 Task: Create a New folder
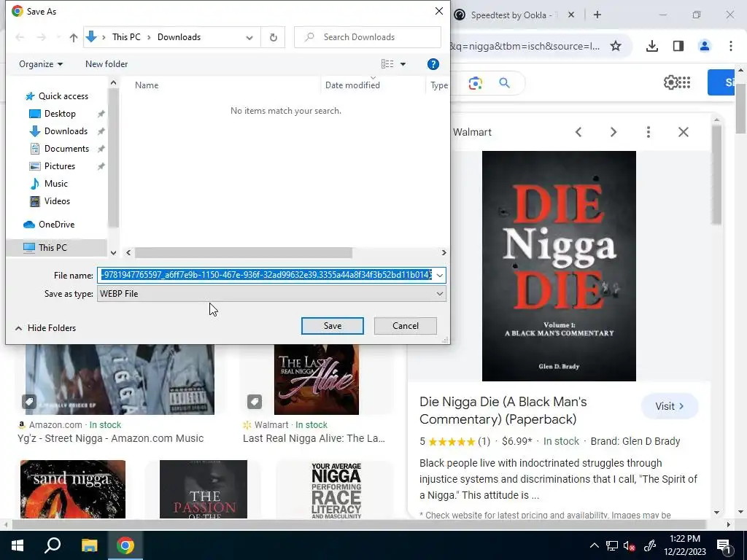[x=107, y=64]
